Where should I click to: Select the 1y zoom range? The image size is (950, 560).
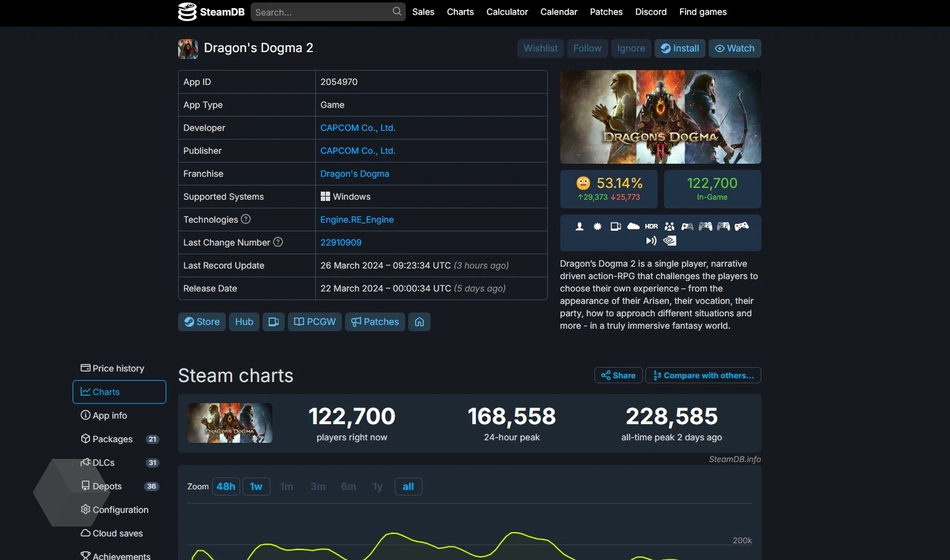point(378,487)
